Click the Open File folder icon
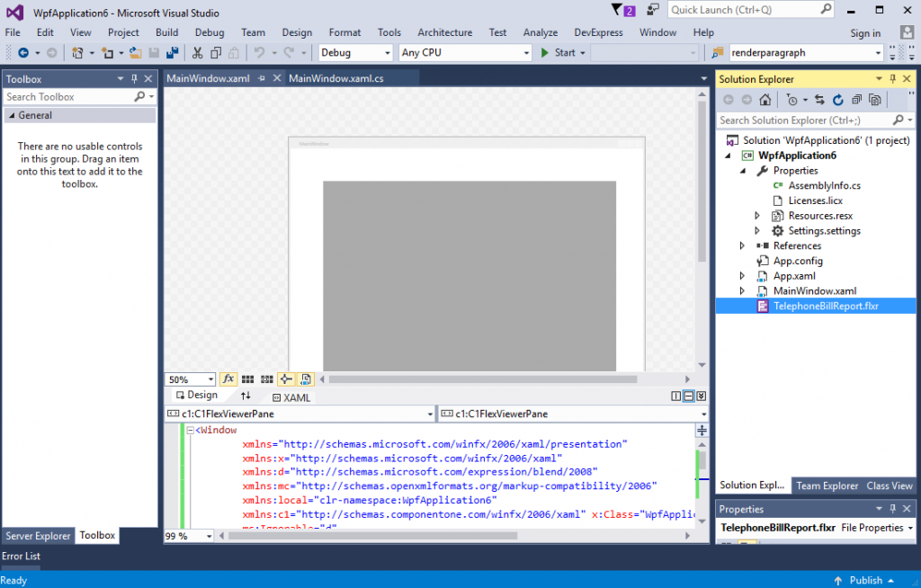This screenshot has width=921, height=588. pyautogui.click(x=136, y=53)
